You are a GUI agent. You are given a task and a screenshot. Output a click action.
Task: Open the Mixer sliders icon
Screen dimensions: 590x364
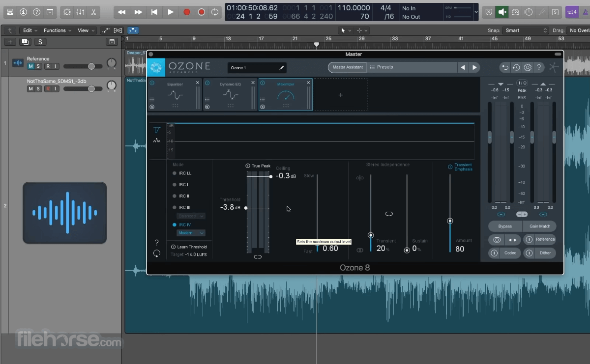click(80, 12)
